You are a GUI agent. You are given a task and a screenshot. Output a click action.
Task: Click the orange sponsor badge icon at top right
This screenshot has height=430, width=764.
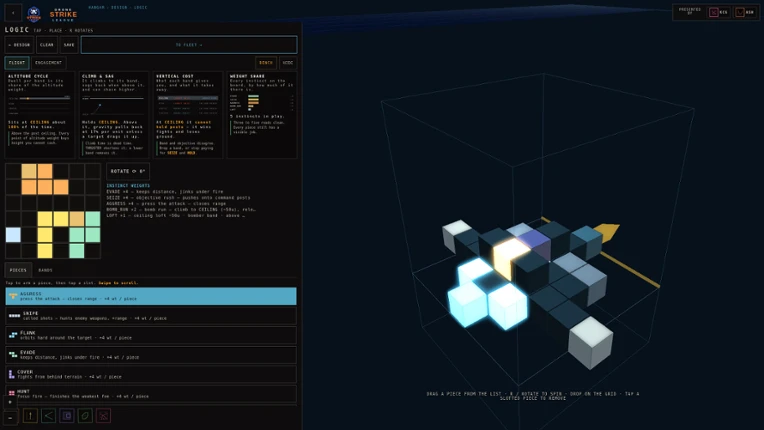click(740, 12)
